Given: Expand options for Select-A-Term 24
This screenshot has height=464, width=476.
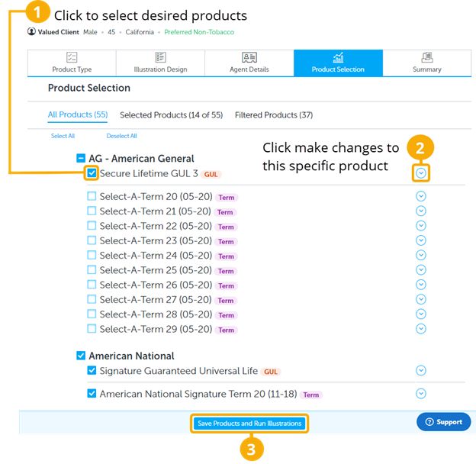Looking at the screenshot, I should 421,255.
